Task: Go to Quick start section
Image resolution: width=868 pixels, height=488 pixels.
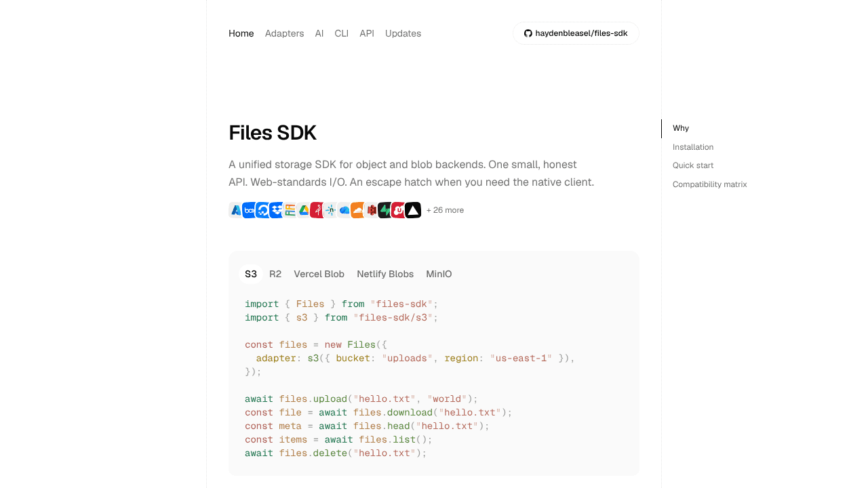Action: click(x=693, y=165)
